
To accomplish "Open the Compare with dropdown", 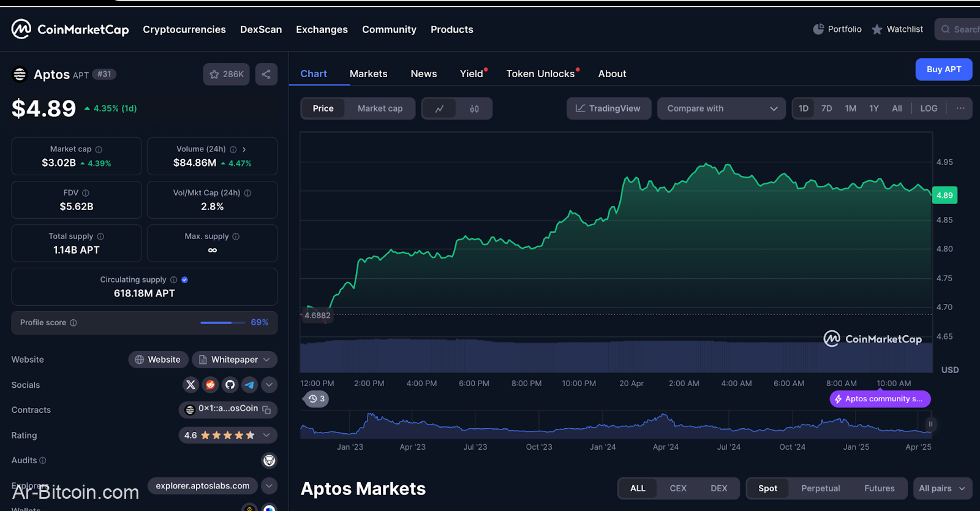I will tap(722, 108).
